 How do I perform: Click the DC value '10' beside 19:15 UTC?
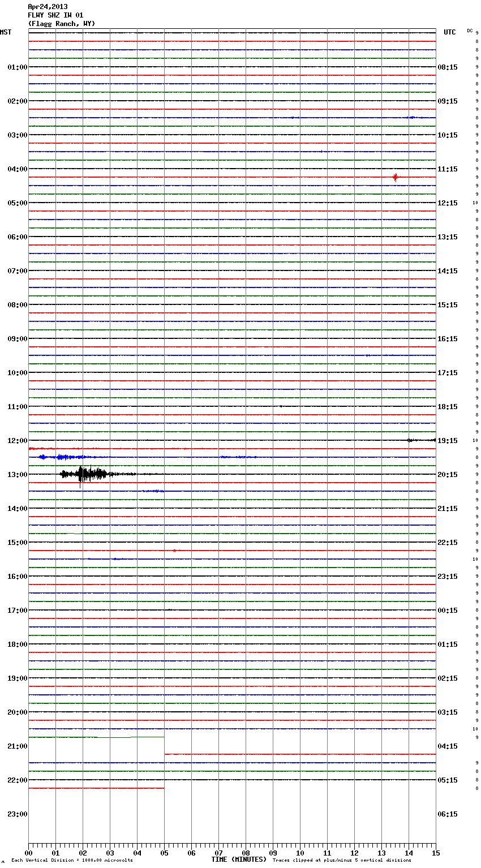[x=475, y=441]
